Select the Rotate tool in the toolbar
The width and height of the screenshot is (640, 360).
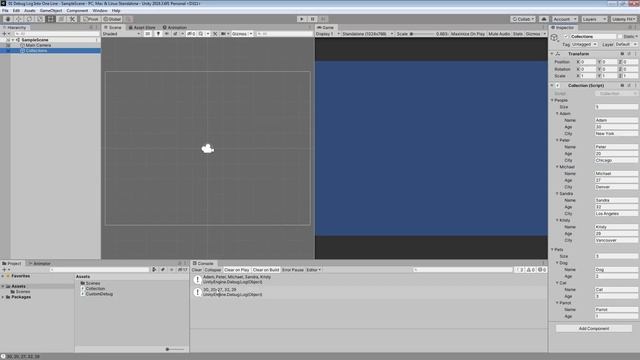coord(29,19)
